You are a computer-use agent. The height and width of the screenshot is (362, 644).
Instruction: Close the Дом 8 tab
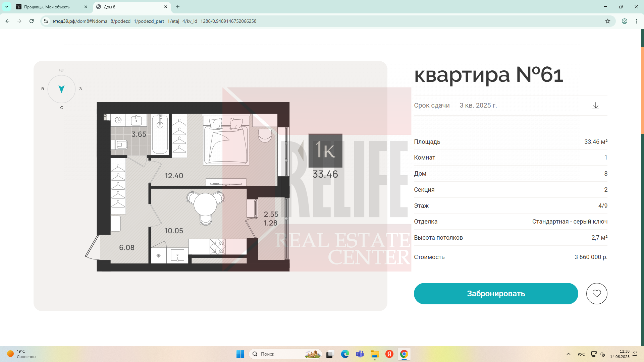(166, 7)
